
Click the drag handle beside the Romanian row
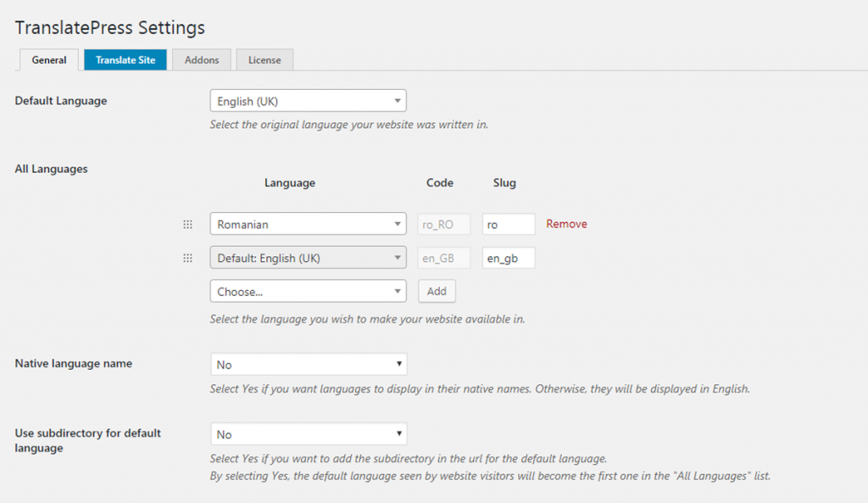(187, 224)
